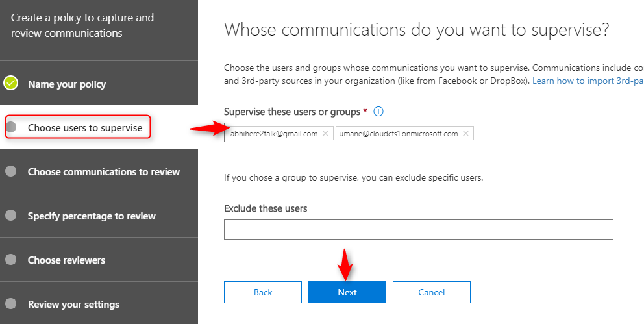Click the step circle beside Specify percentage to review

11,215
